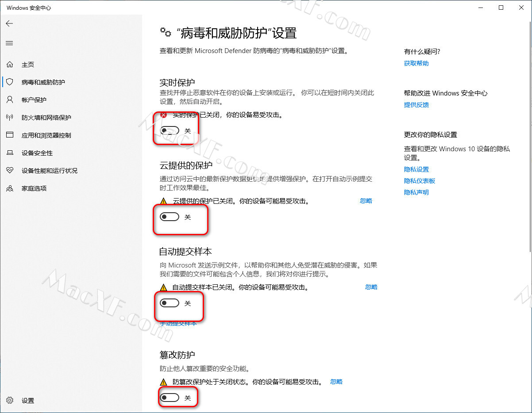Click the app and browser control window icon
Screen dimensions: 532x413
10,135
